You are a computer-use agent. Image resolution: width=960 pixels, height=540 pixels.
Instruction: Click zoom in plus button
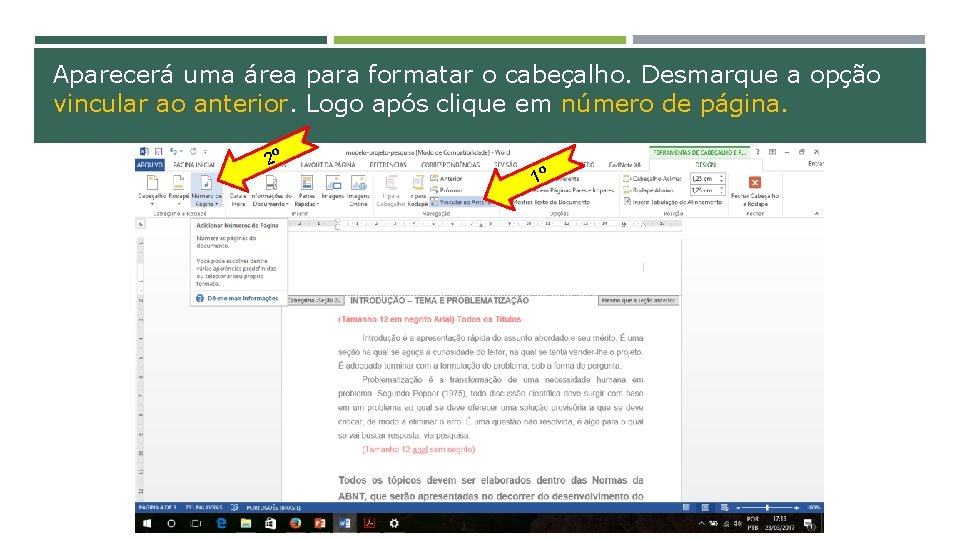coord(797,508)
